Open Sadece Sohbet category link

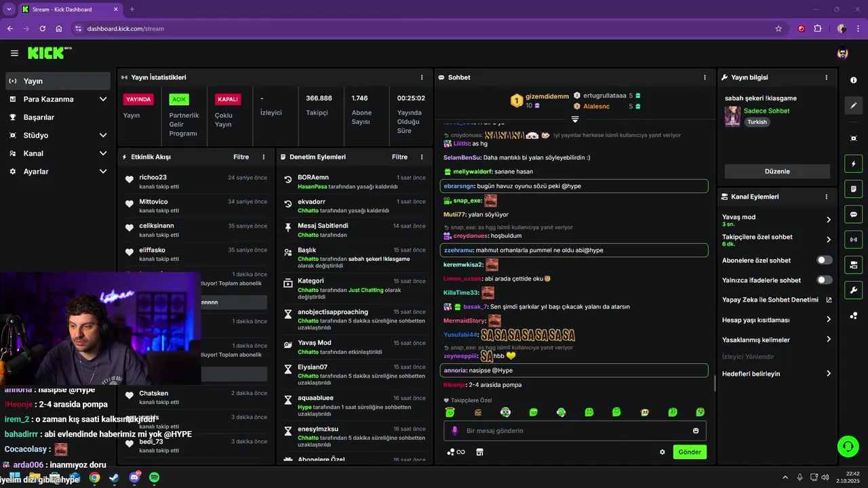click(x=766, y=110)
